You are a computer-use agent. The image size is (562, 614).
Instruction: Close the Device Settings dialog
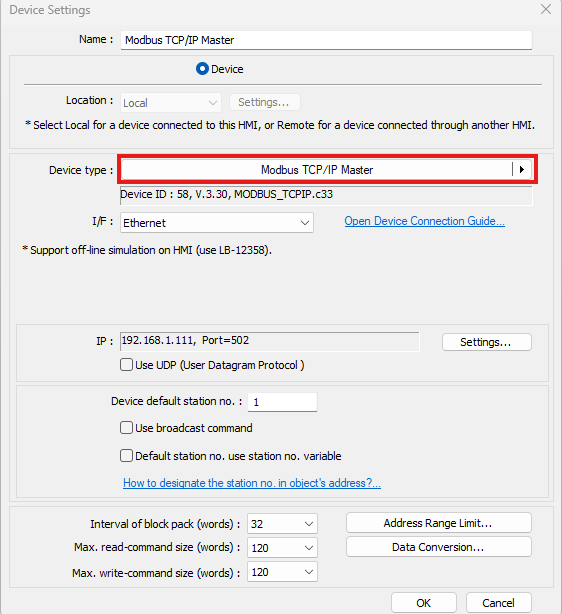[x=546, y=9]
